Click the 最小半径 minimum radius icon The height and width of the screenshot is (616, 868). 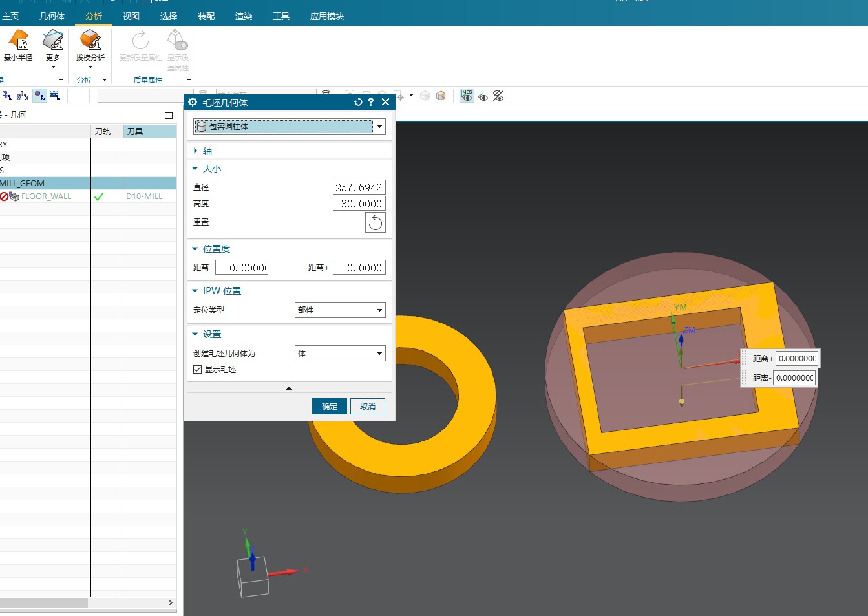tap(18, 40)
